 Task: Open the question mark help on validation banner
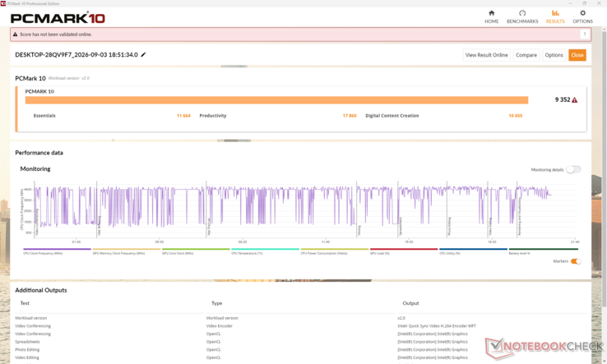(x=585, y=35)
